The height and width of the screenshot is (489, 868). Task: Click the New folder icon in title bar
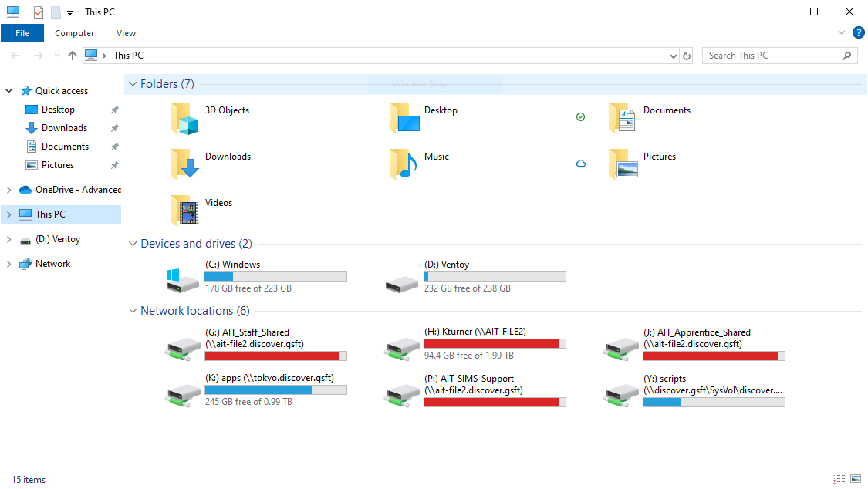click(x=56, y=12)
